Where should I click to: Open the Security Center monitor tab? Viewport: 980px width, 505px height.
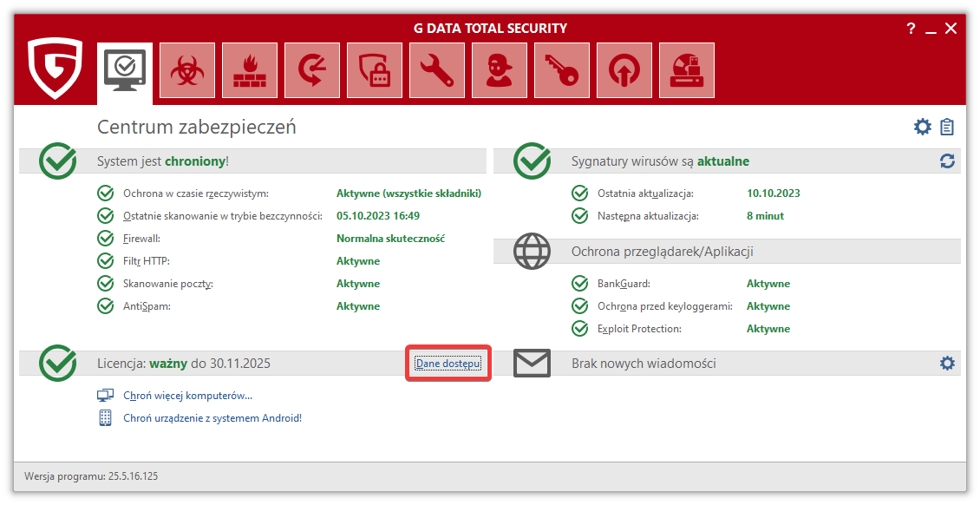coord(124,73)
